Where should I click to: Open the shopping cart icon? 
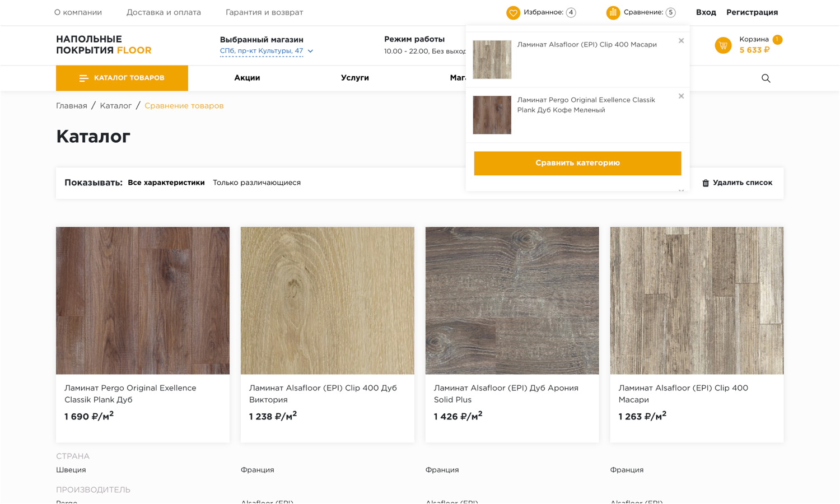723,45
